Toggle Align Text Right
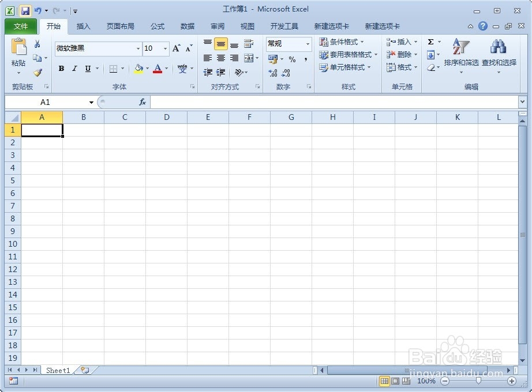 point(234,58)
